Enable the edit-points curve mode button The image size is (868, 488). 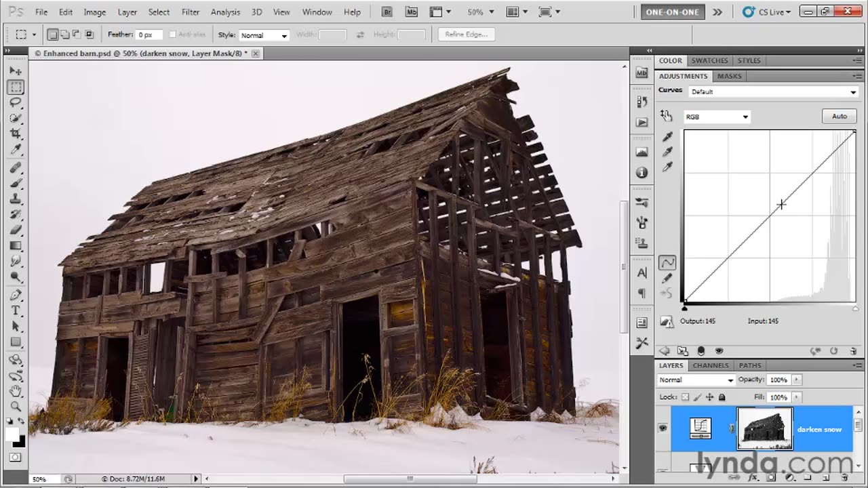tap(667, 262)
